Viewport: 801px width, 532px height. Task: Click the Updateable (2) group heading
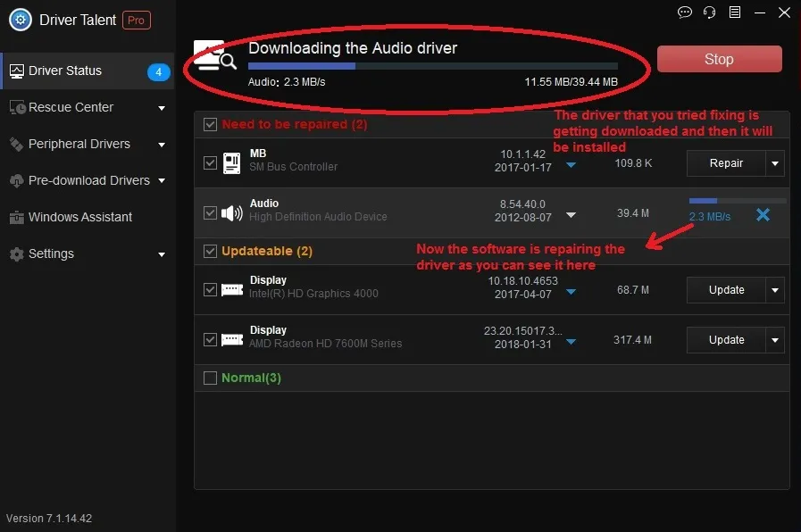[x=267, y=251]
